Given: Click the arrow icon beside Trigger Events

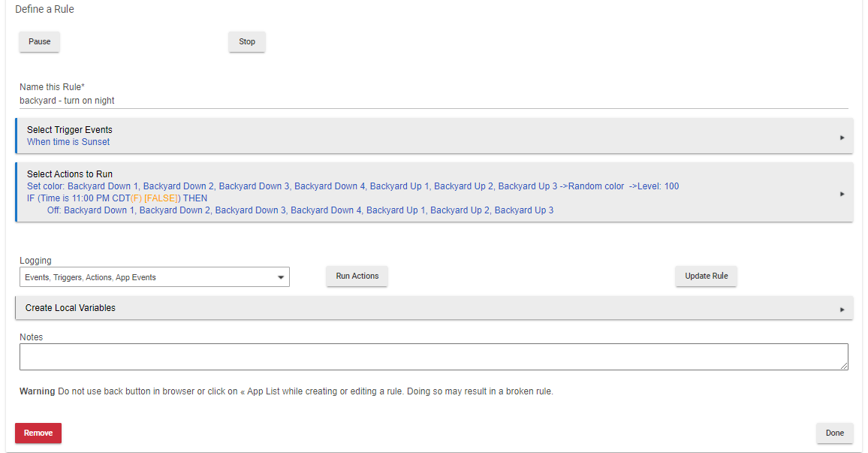Looking at the screenshot, I should (x=842, y=137).
